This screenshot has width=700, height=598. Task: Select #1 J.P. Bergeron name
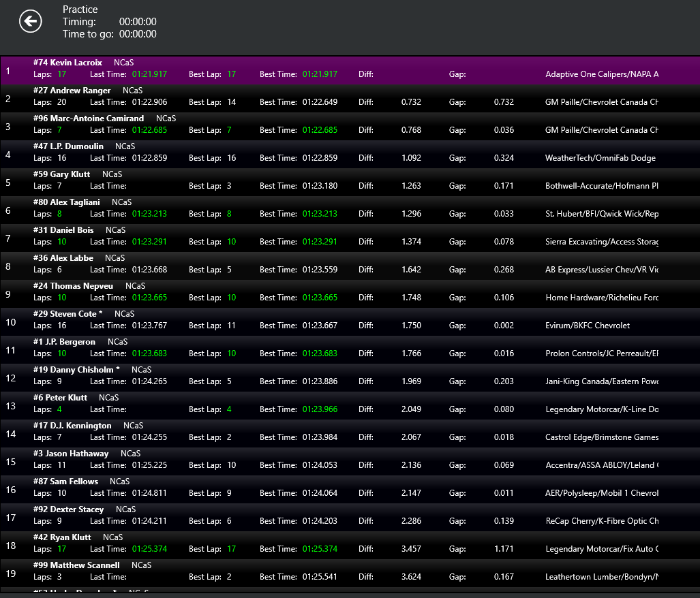point(64,342)
